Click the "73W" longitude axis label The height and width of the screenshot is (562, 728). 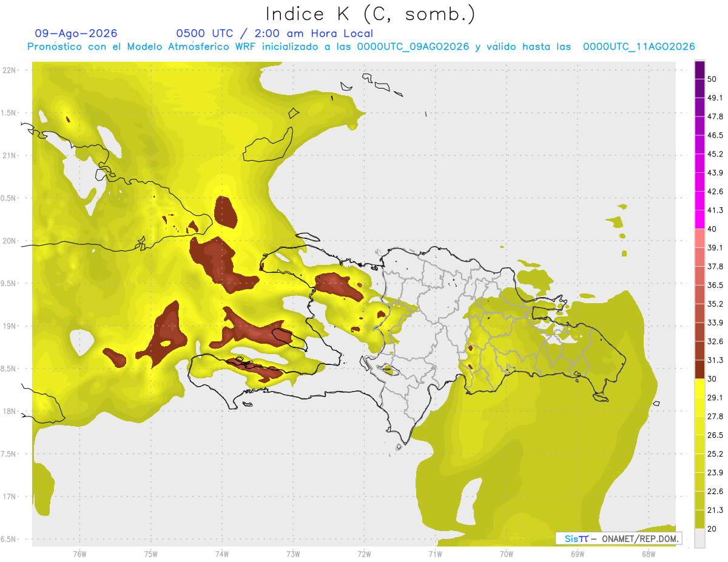coord(293,554)
